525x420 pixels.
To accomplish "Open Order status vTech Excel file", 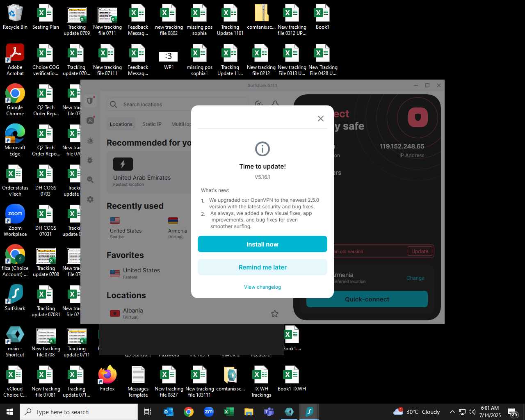I will [x=15, y=180].
